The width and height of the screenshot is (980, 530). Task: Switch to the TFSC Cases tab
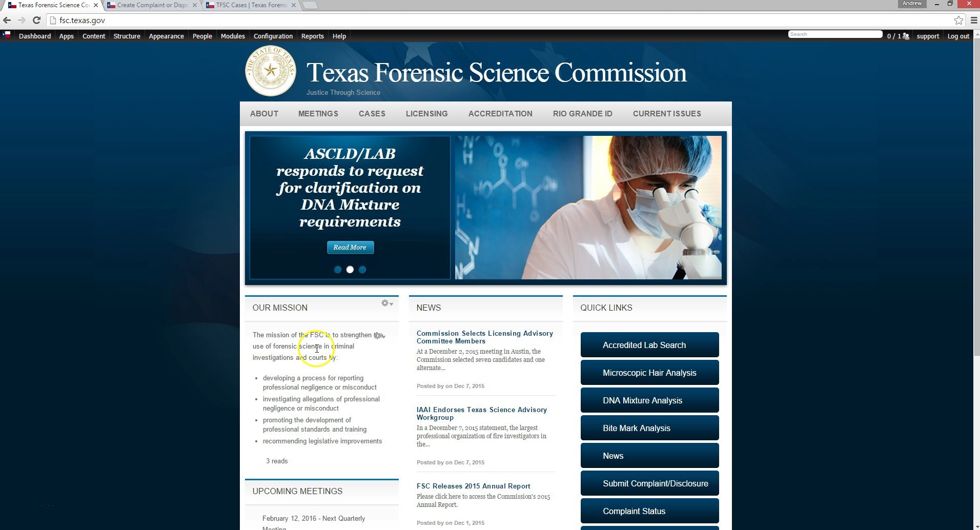click(251, 5)
